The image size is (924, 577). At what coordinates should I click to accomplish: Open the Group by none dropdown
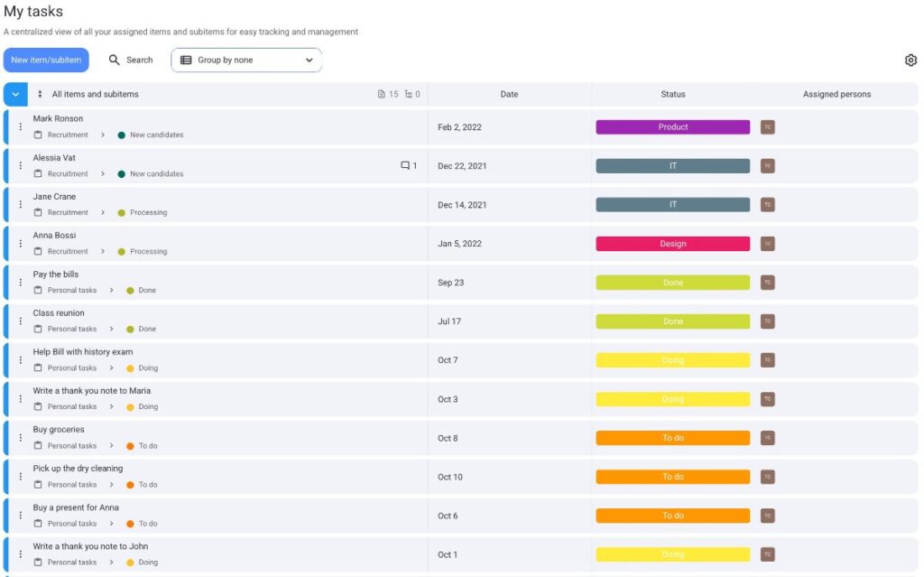tap(246, 60)
